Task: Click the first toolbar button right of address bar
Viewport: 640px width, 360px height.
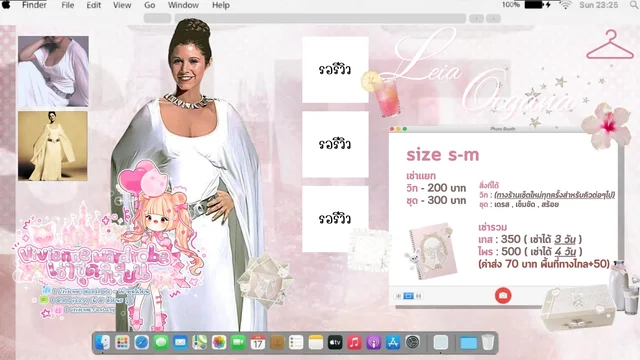Action: [x=476, y=18]
